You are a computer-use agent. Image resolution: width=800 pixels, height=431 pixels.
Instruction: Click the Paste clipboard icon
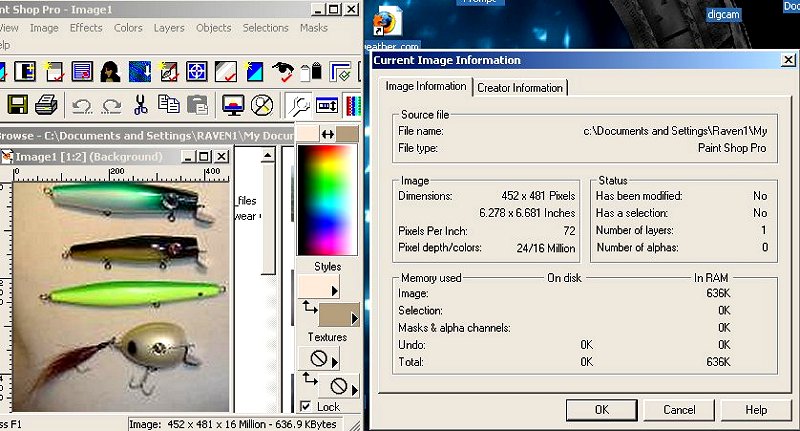198,105
